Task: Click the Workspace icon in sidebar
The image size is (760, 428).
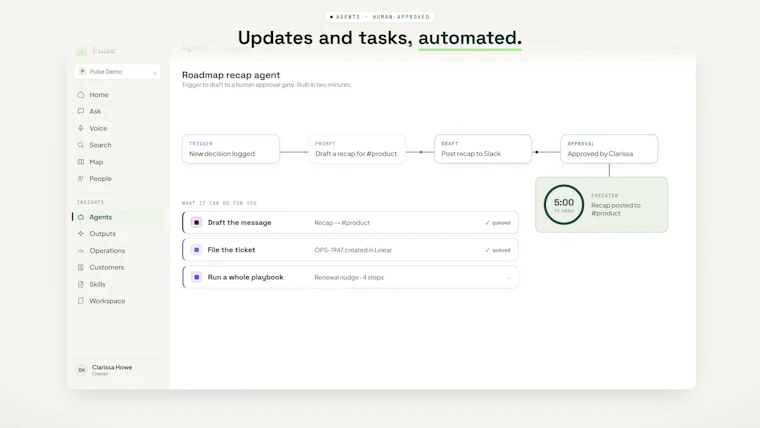Action: point(80,301)
